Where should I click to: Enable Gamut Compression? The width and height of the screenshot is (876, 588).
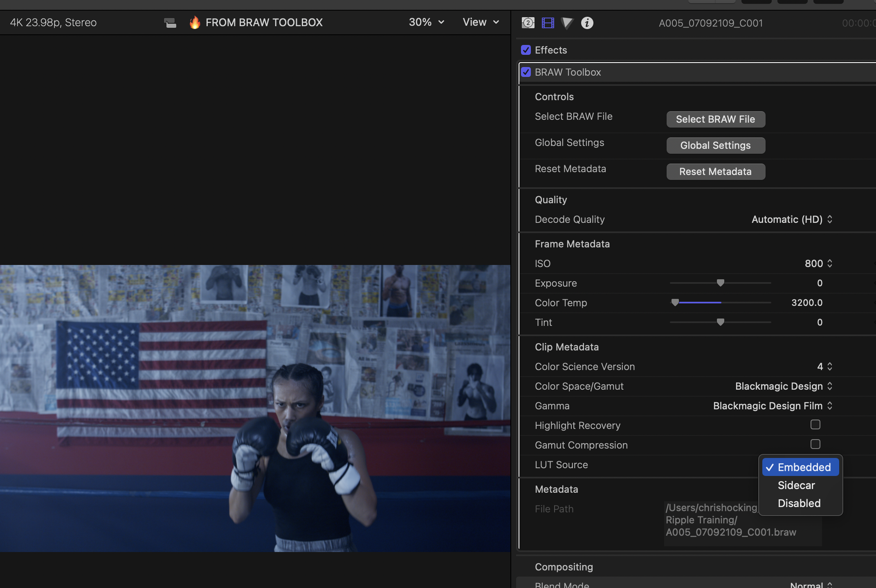[x=815, y=444]
